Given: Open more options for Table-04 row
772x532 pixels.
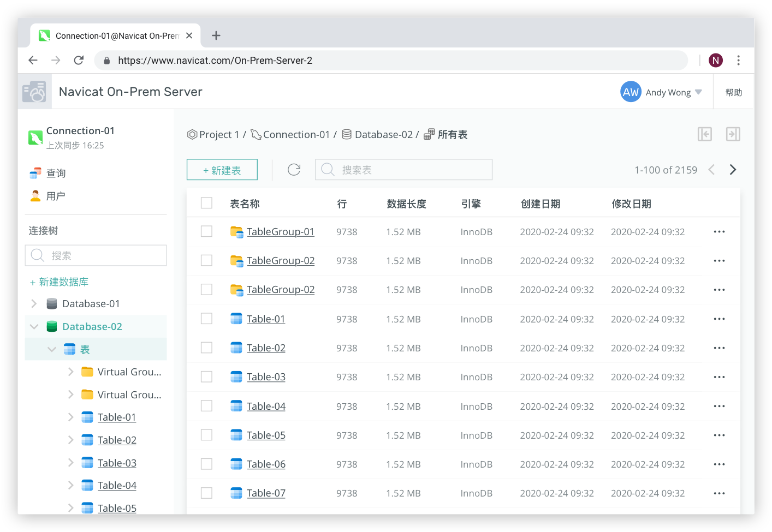Looking at the screenshot, I should (719, 406).
